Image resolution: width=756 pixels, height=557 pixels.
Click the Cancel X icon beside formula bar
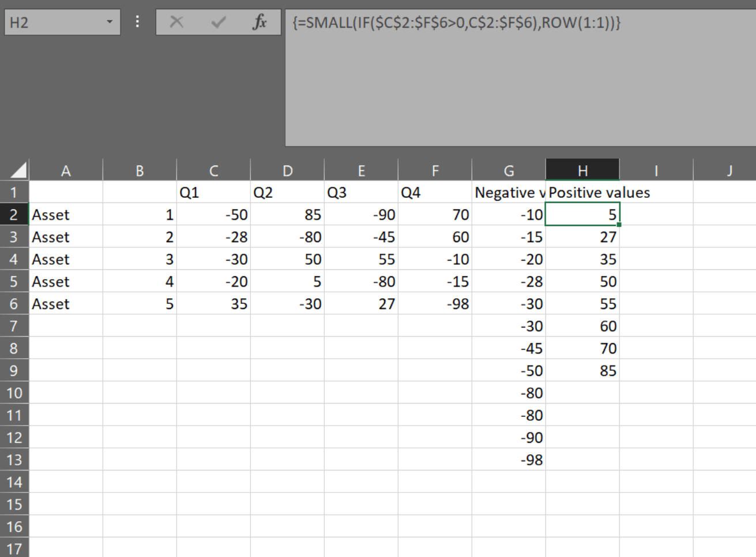(x=176, y=22)
